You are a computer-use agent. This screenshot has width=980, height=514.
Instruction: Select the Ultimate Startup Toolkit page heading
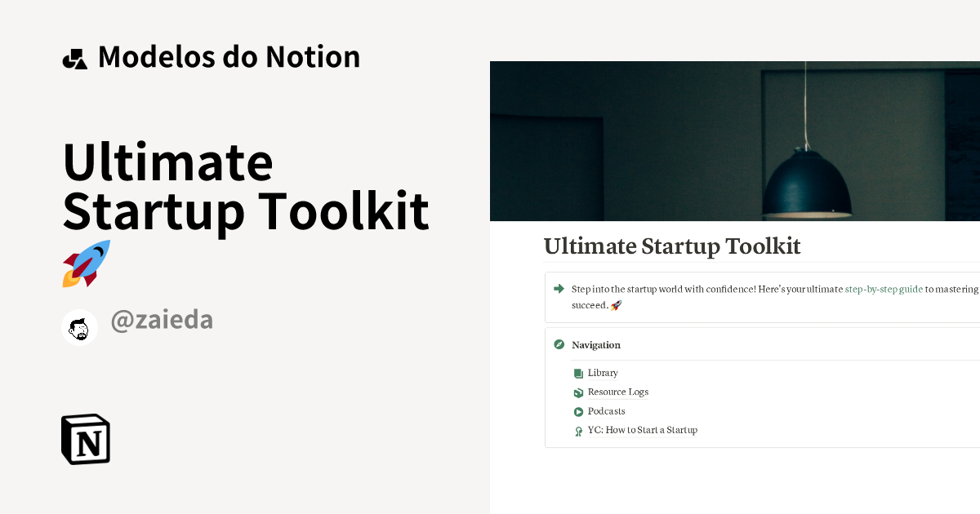(x=671, y=246)
